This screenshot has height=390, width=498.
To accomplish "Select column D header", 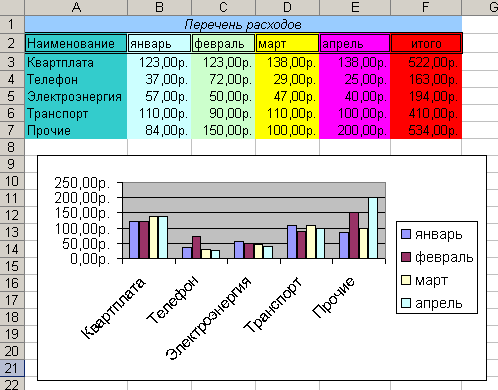I will (x=287, y=7).
